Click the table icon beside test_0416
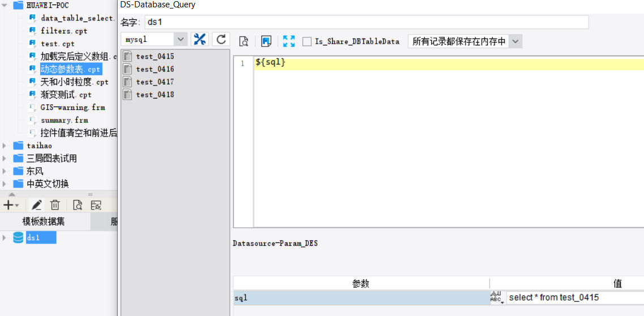Screen dimensions: 644x316 (x=128, y=69)
